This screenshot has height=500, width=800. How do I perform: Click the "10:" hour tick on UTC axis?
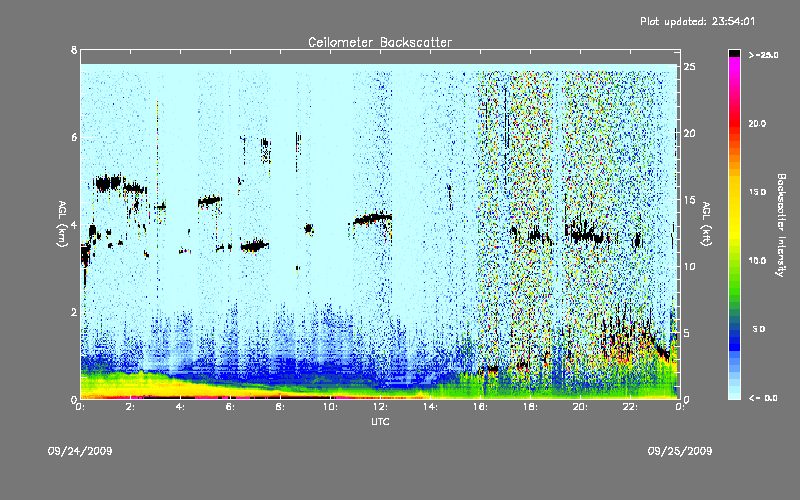331,407
